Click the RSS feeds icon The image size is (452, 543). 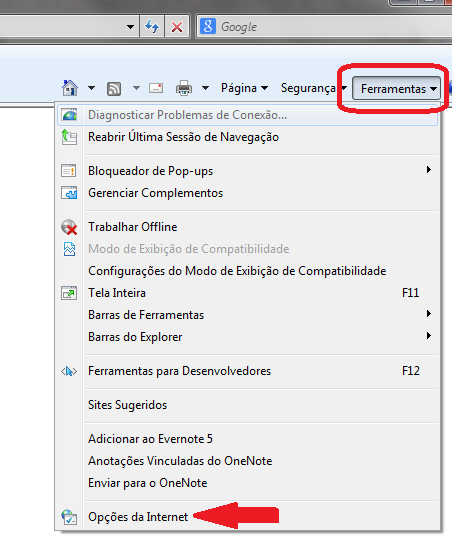(x=114, y=89)
